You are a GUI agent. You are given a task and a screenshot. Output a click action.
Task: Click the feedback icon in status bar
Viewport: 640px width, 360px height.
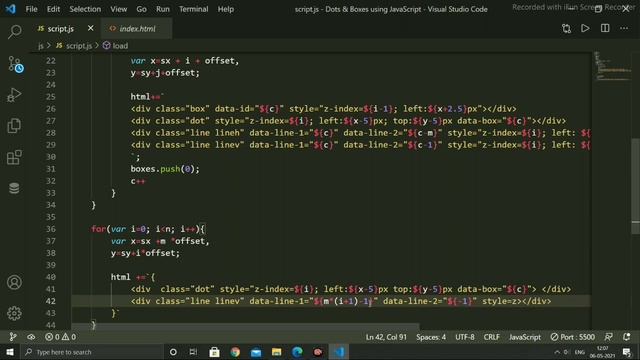click(x=609, y=337)
